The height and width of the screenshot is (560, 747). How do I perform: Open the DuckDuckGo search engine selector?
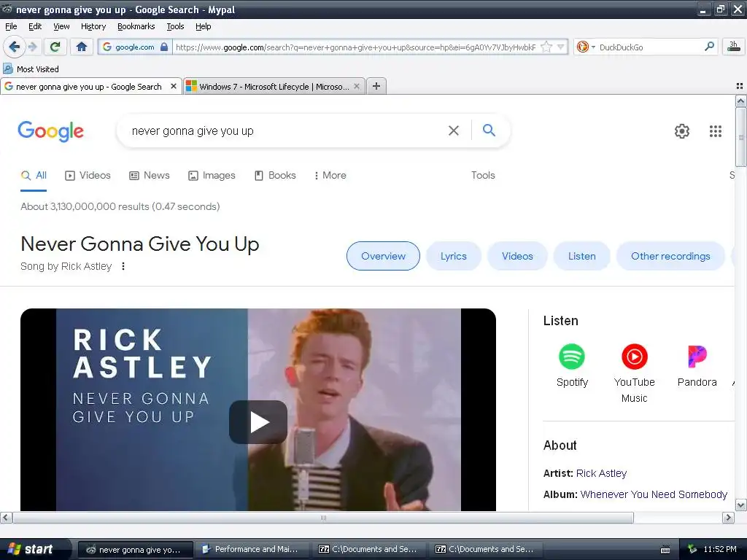[586, 47]
